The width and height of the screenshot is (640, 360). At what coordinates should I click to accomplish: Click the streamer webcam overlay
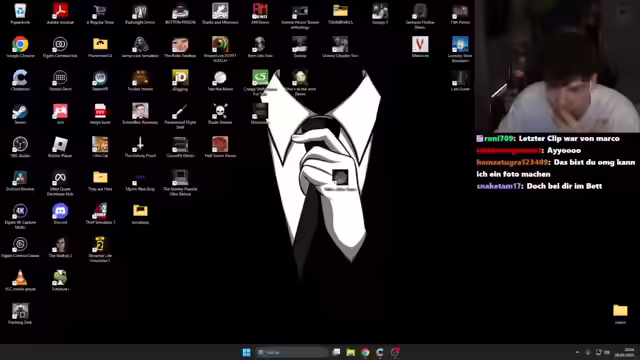tap(557, 66)
